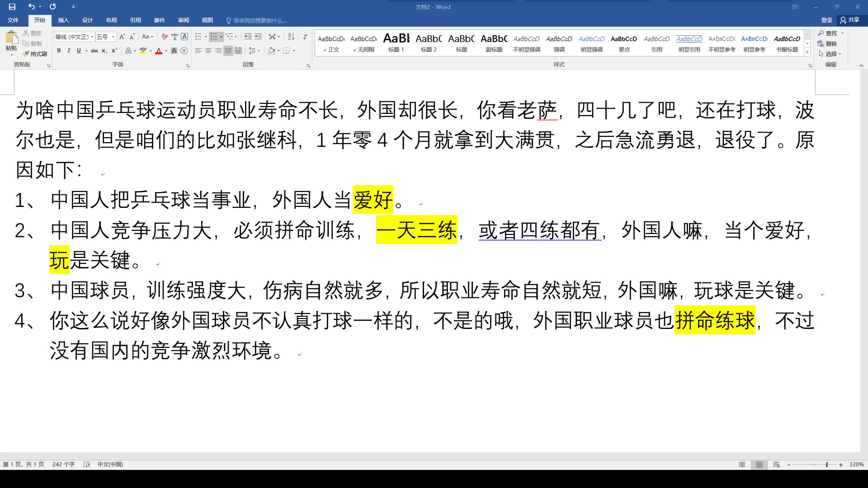Click the 共享 (Share) button
This screenshot has width=868, height=488.
(850, 20)
